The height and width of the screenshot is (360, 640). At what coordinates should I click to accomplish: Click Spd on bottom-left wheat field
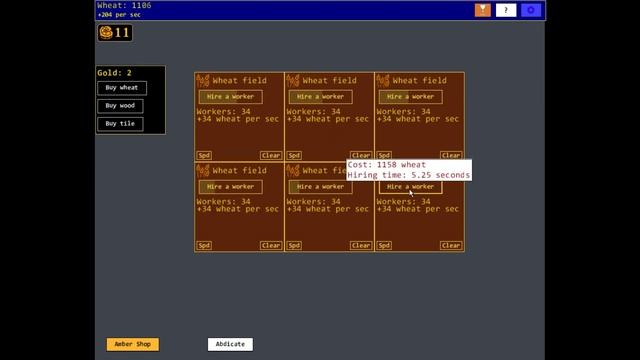[204, 245]
